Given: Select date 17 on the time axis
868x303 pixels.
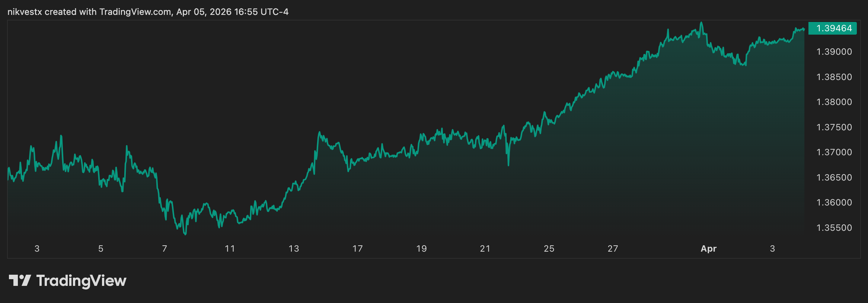Looking at the screenshot, I should tap(357, 249).
